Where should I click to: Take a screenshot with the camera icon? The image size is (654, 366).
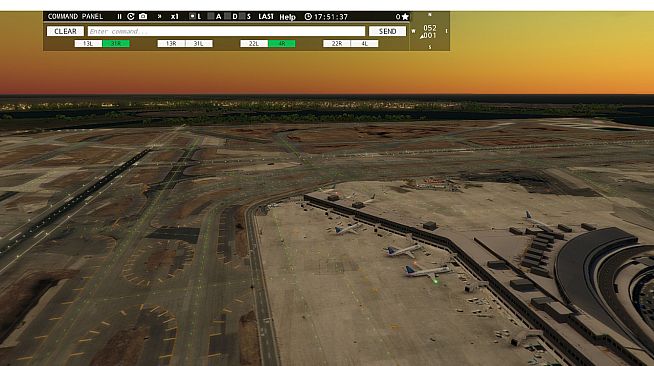click(x=143, y=16)
